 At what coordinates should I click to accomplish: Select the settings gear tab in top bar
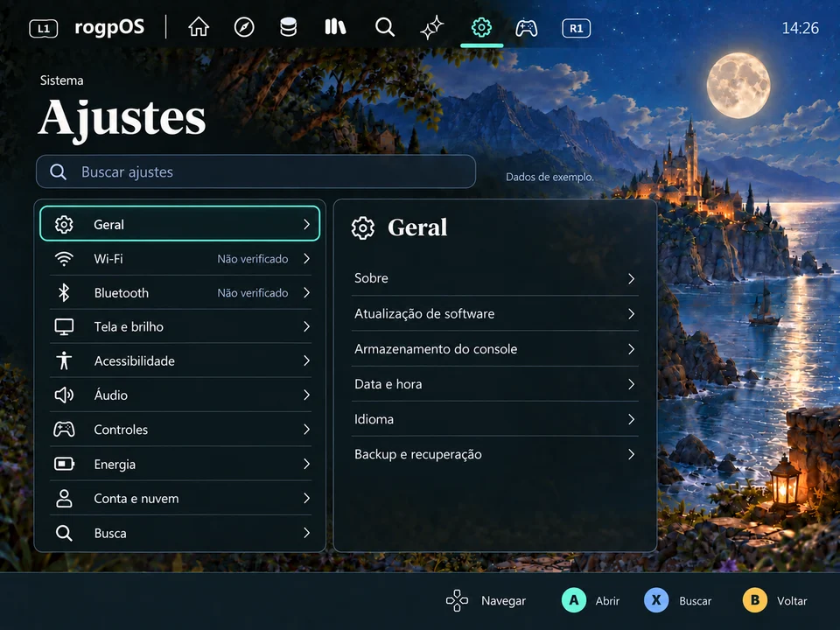coord(481,27)
